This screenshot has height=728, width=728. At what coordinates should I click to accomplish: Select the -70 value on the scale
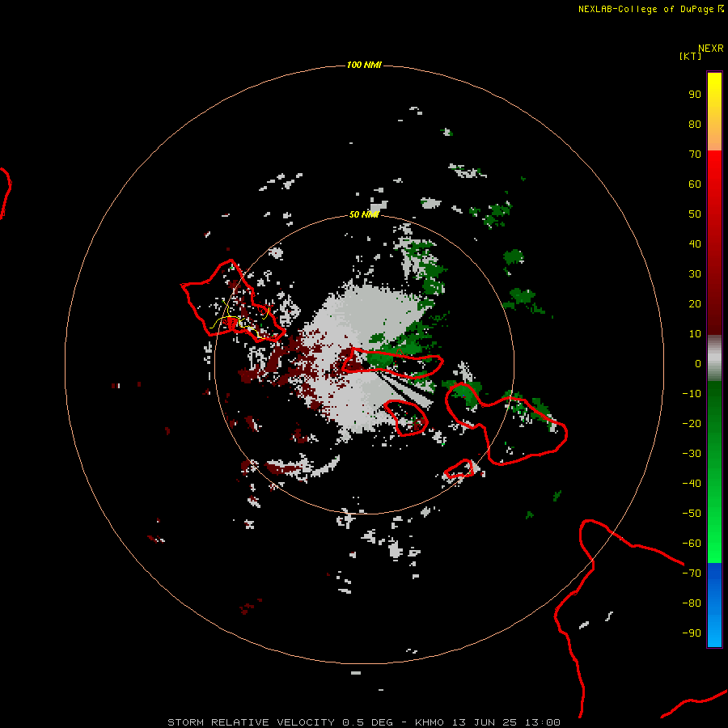692,574
